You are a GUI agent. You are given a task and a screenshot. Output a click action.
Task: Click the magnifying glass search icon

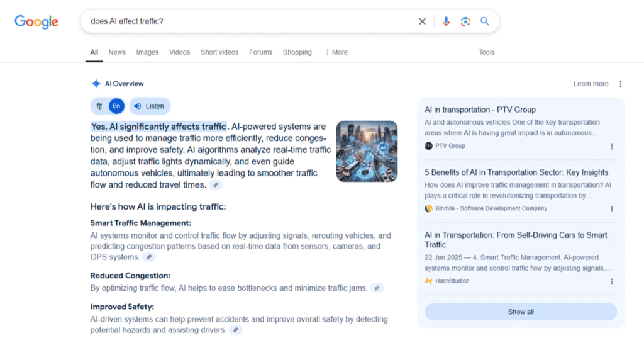coord(485,21)
